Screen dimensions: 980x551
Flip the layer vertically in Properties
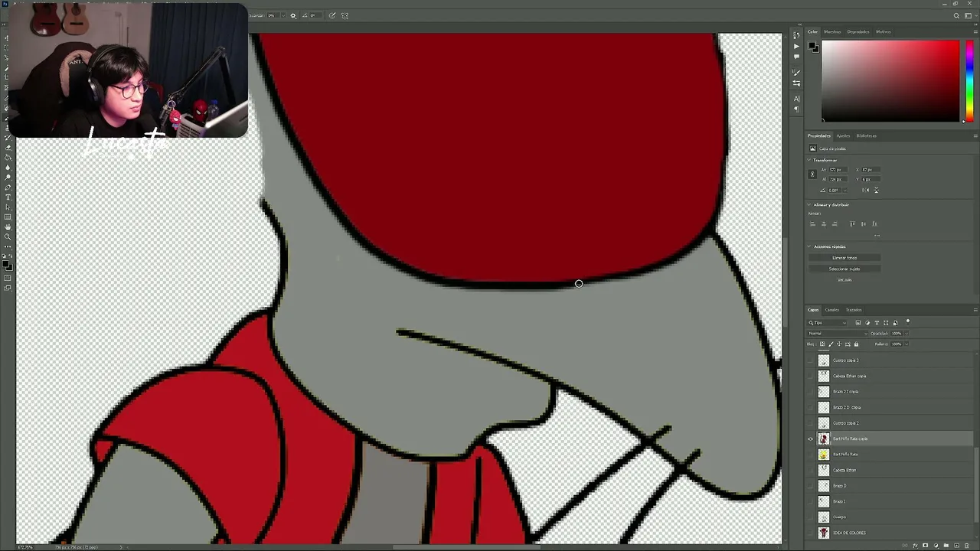coord(876,190)
